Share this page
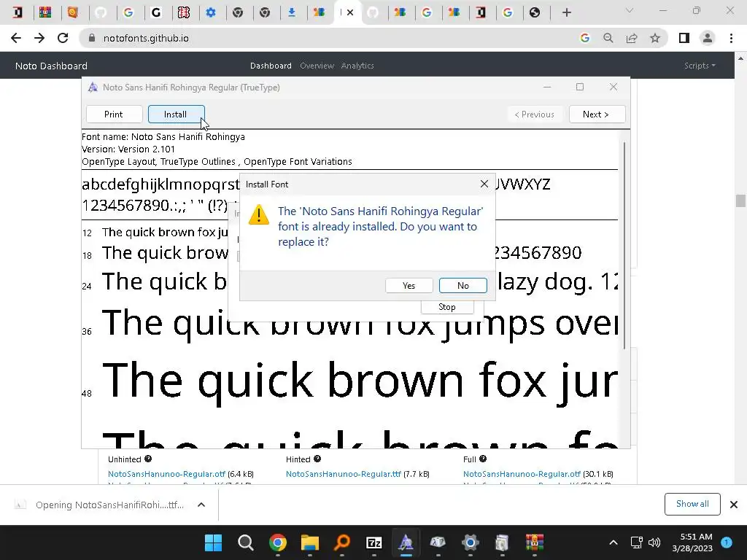 point(632,38)
